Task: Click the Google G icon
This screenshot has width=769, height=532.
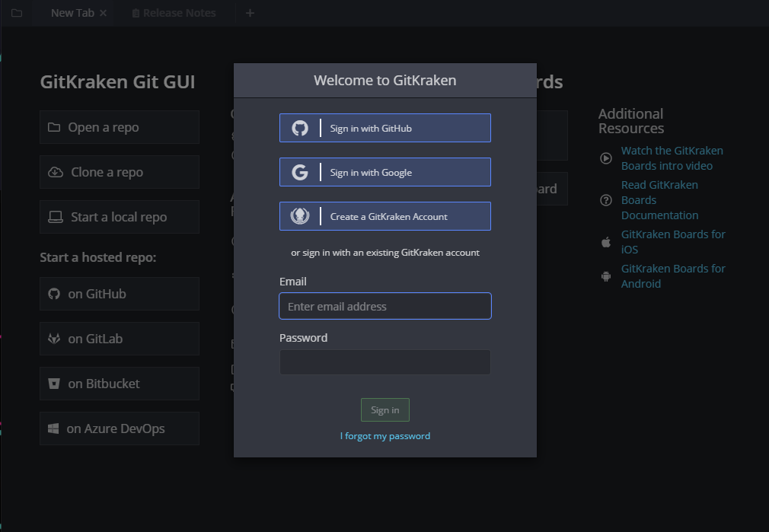Action: pyautogui.click(x=300, y=172)
